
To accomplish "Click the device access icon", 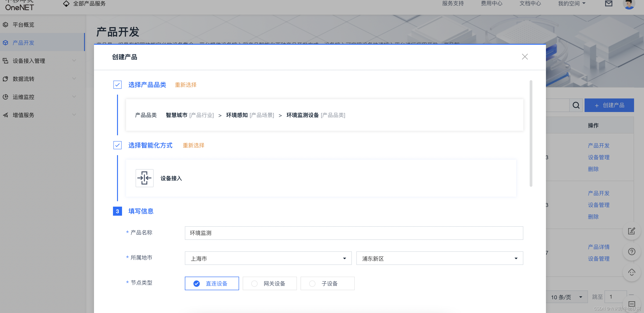I will coord(144,178).
